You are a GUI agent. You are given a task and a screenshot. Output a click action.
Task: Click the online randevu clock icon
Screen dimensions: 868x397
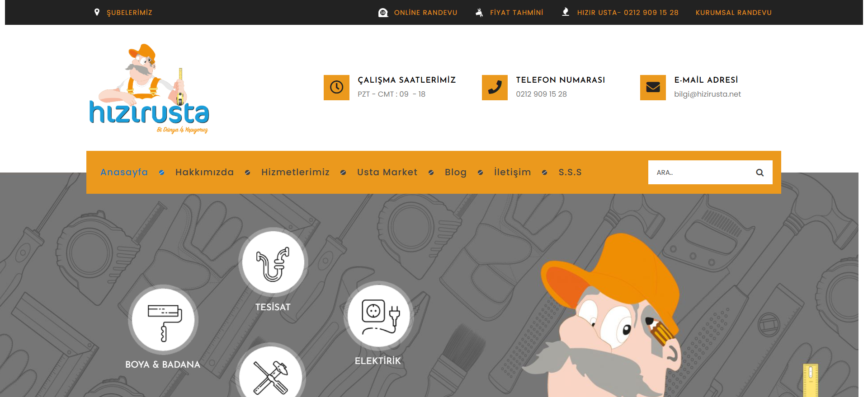point(383,13)
